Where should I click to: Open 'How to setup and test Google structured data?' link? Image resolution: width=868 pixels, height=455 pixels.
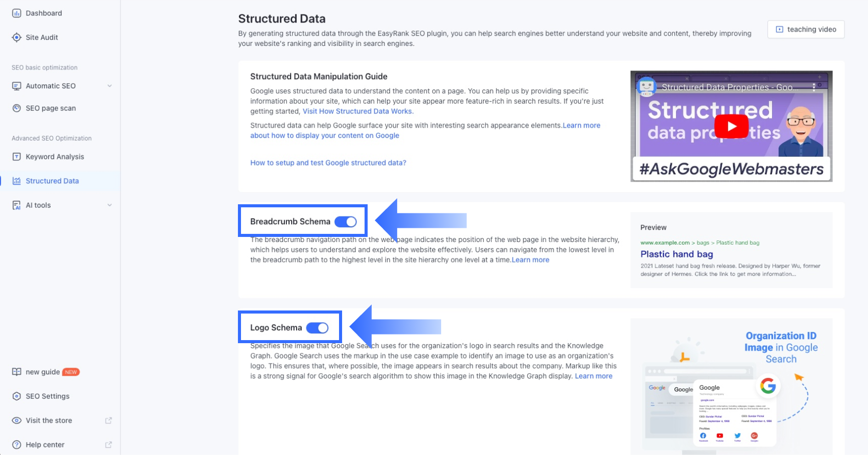pyautogui.click(x=328, y=163)
